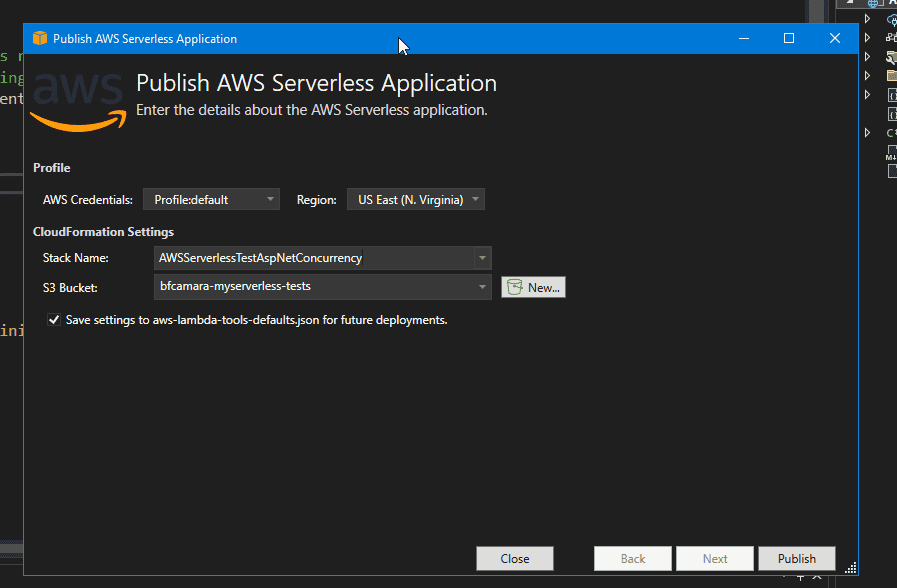Uncheck Save settings to aws-lambda-tools-defaults.json
897x588 pixels.
point(54,320)
